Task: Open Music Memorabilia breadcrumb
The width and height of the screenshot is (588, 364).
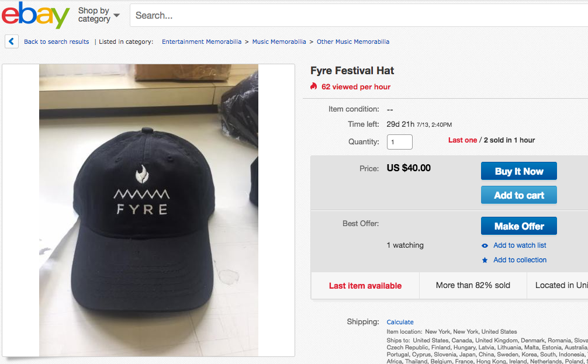Action: [x=279, y=42]
